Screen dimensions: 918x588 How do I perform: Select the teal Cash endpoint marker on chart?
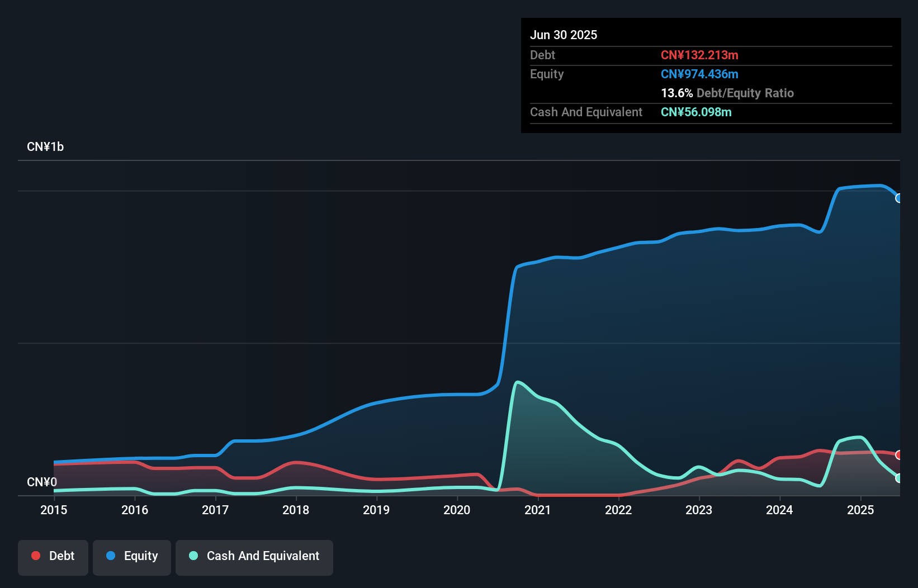(899, 478)
